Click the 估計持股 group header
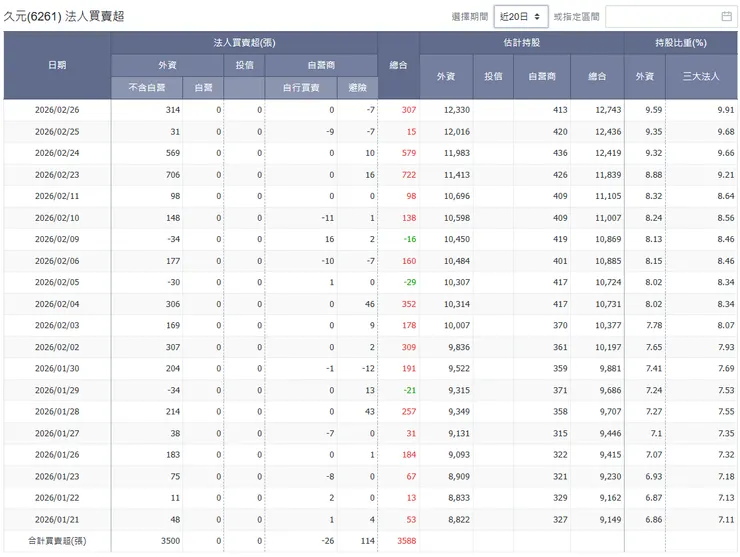Viewport: 740px width, 557px height. (x=521, y=43)
